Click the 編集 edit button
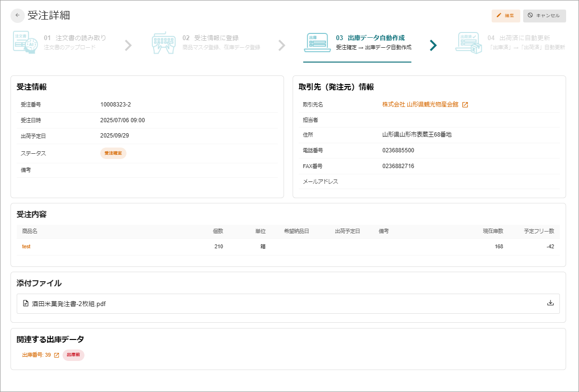Image resolution: width=579 pixels, height=392 pixels. (x=505, y=16)
